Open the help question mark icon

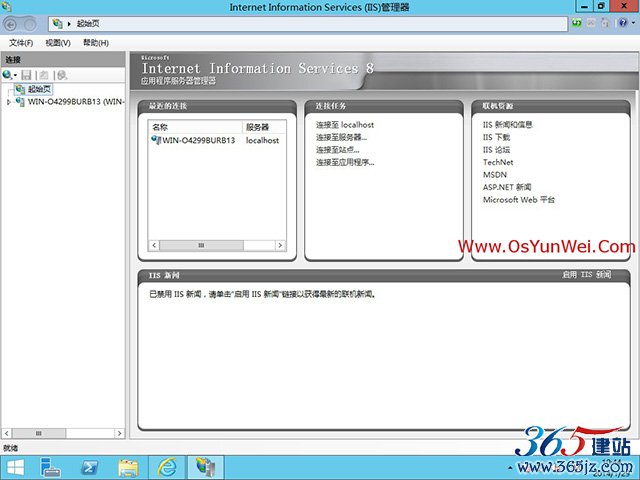click(x=622, y=23)
